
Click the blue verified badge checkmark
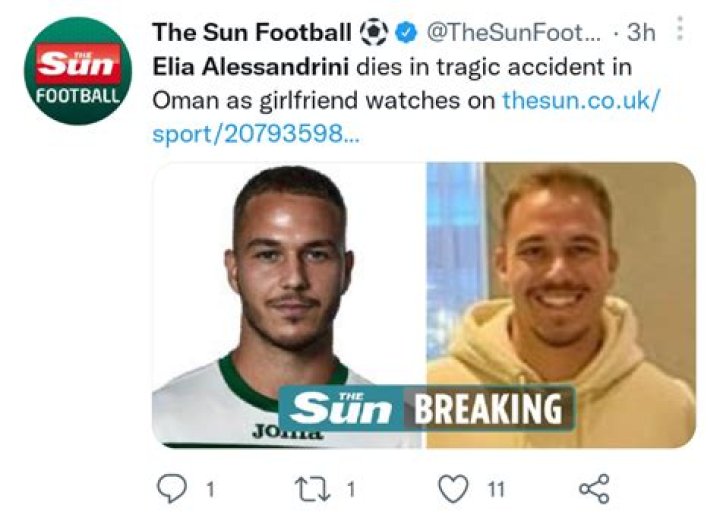point(405,32)
